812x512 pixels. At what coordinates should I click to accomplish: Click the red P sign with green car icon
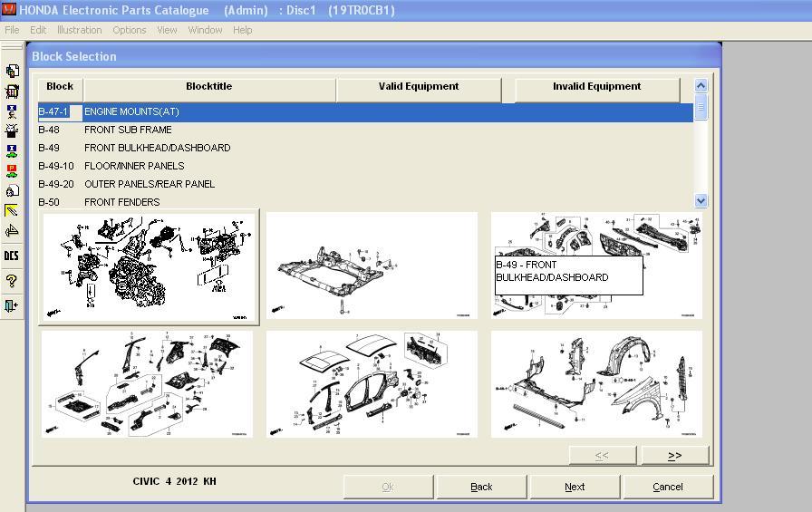click(x=12, y=170)
